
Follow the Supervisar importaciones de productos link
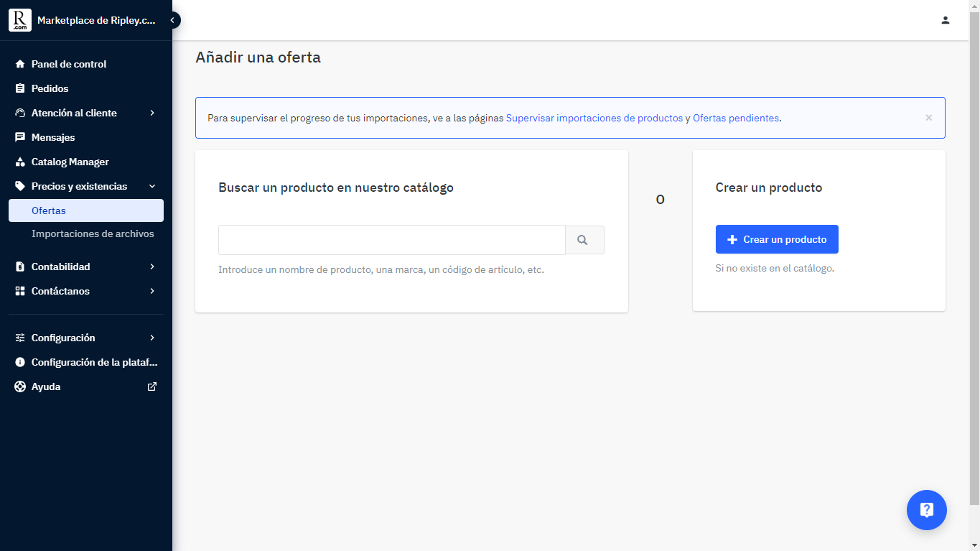point(594,118)
